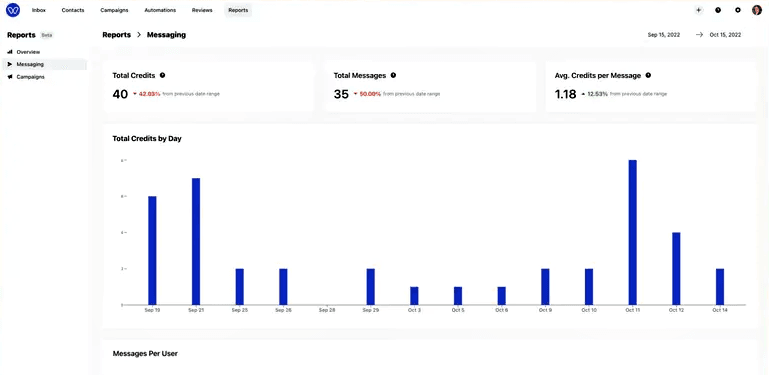Click the Campaigns megaphone icon in sidebar
Image resolution: width=769 pixels, height=375 pixels.
tap(10, 77)
